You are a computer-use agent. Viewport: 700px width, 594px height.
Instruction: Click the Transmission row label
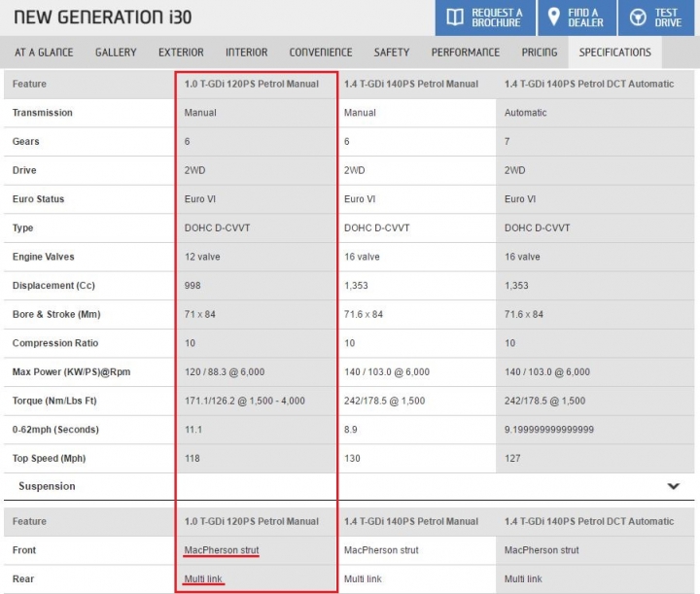[43, 113]
